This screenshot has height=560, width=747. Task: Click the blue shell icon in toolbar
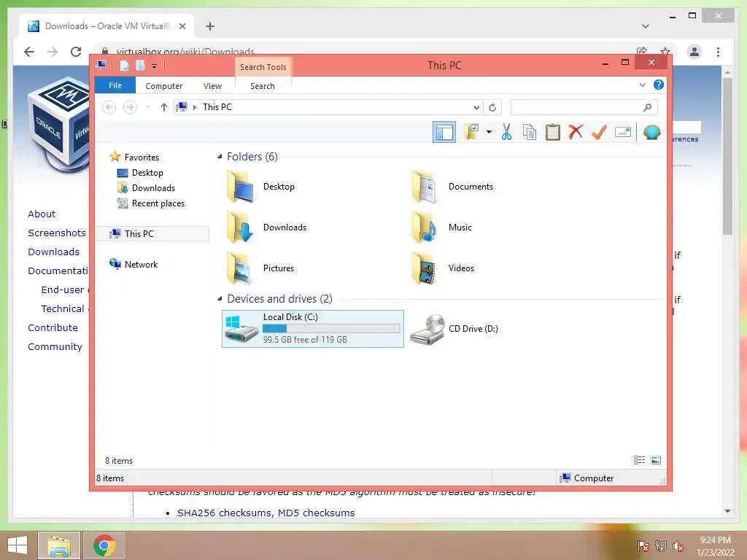coord(651,132)
